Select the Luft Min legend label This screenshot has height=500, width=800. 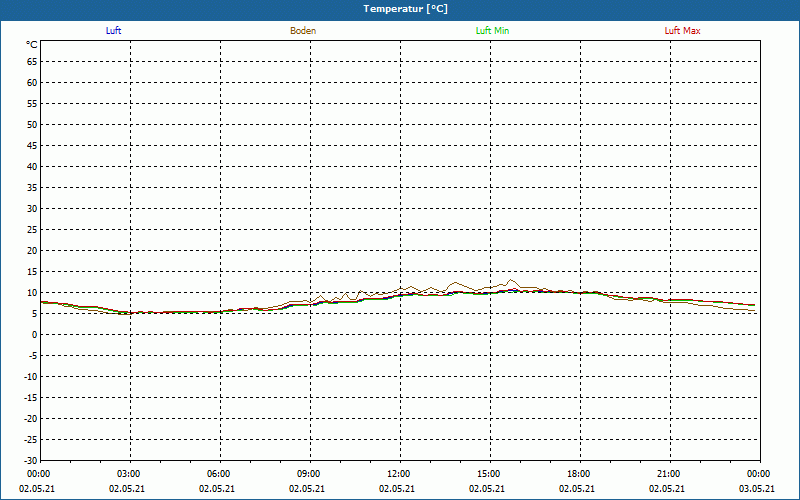pos(492,31)
